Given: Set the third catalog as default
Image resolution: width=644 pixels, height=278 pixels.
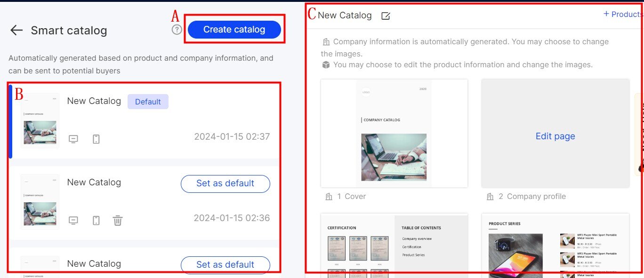Looking at the screenshot, I should pyautogui.click(x=225, y=264).
